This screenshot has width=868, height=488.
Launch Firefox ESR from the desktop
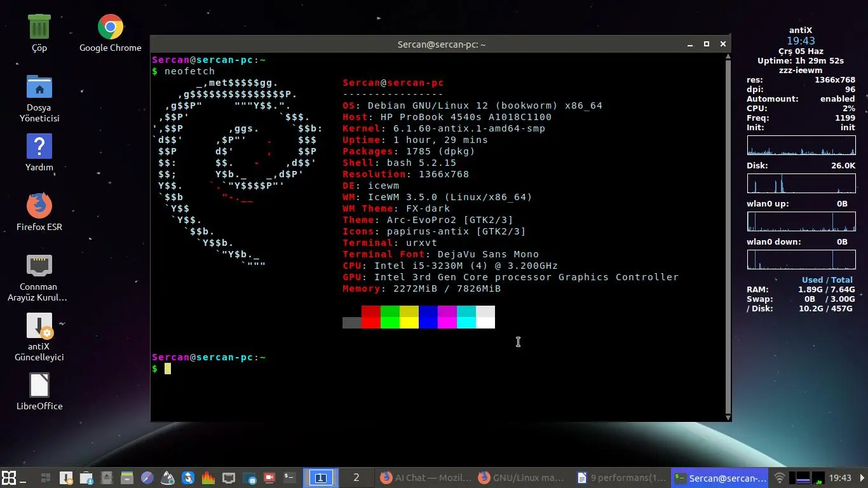(x=39, y=212)
